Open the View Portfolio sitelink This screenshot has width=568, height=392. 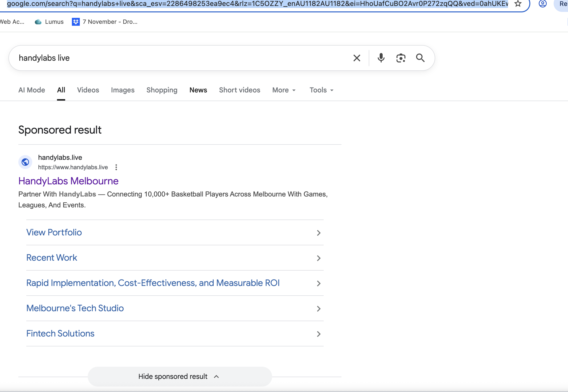[x=54, y=232]
